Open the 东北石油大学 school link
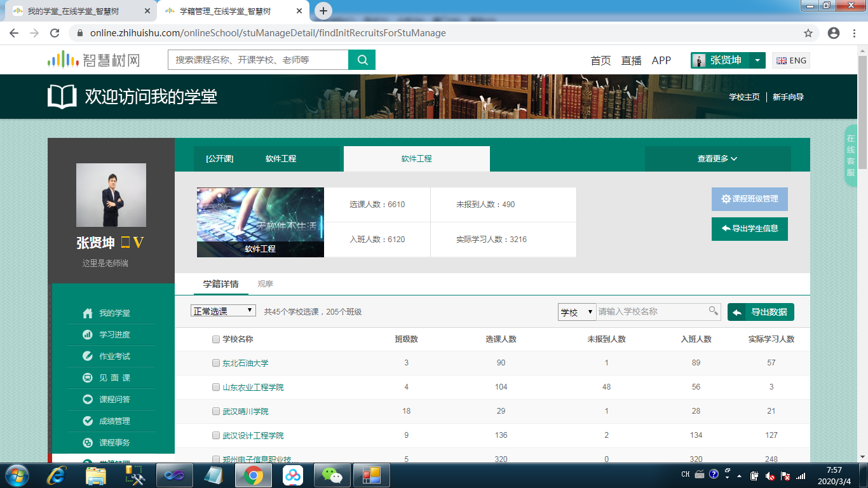The width and height of the screenshot is (868, 488). tap(245, 363)
